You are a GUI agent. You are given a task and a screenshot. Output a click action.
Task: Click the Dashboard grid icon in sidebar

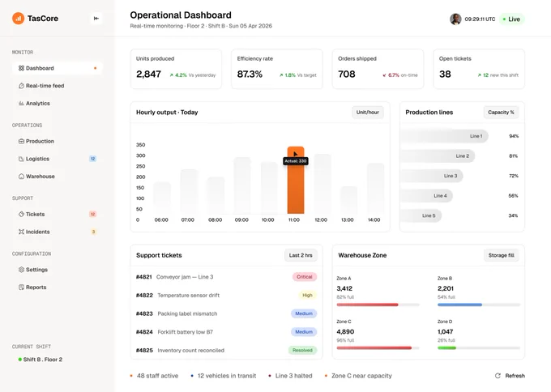[x=21, y=68]
